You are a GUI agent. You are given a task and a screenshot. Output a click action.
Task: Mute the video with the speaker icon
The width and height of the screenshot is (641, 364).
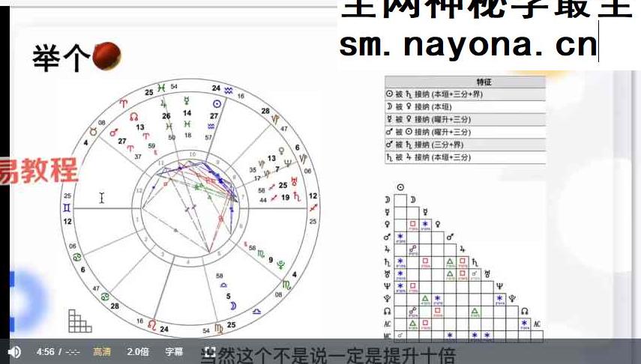pos(15,352)
